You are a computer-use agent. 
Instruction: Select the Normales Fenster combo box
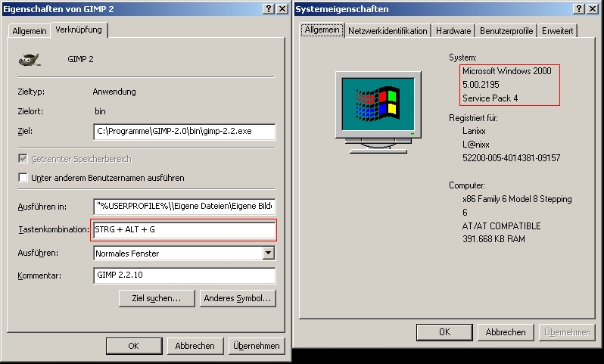(x=184, y=253)
